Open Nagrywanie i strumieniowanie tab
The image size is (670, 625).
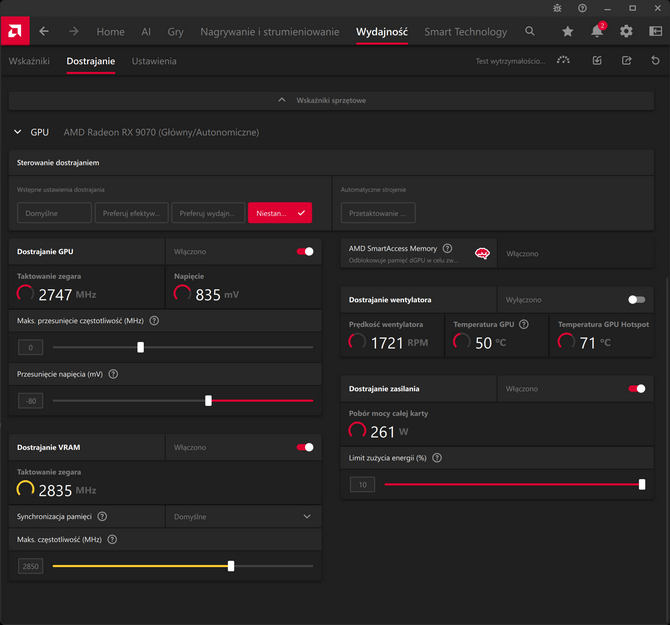coord(270,32)
